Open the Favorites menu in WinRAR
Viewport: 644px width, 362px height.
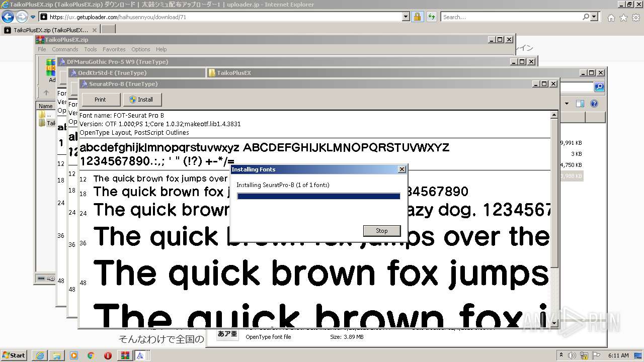pos(114,49)
